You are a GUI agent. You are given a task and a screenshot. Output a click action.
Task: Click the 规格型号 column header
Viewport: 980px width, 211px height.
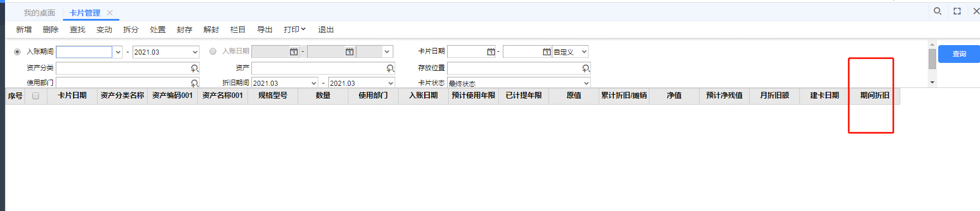coord(273,96)
